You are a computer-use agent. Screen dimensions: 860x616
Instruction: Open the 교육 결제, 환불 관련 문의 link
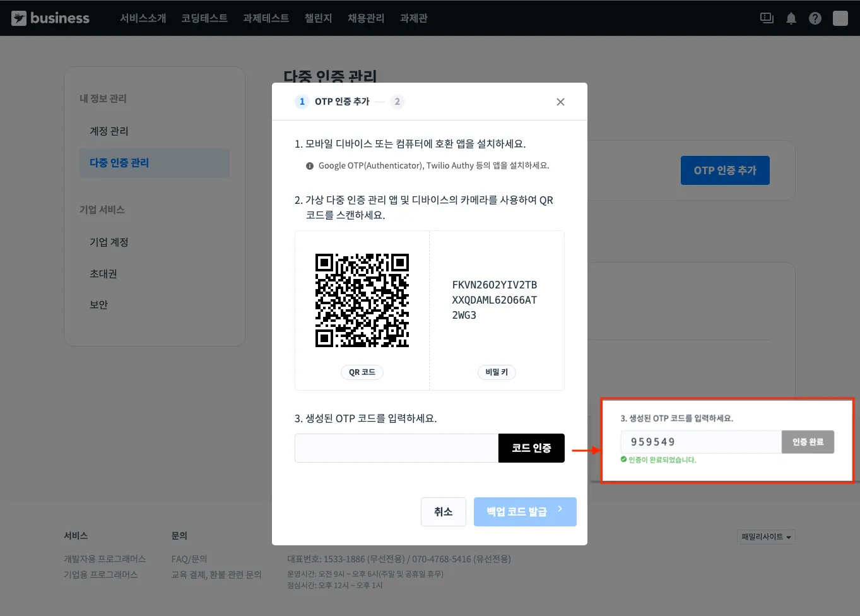pos(216,575)
